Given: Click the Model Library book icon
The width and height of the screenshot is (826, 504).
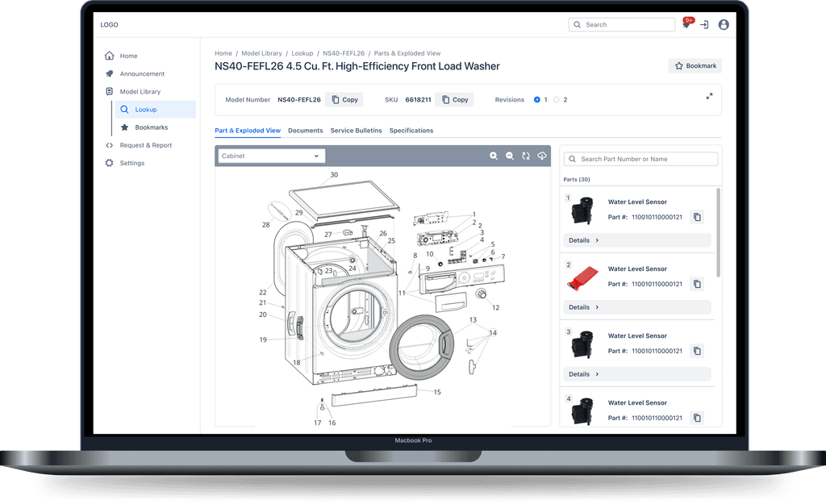Looking at the screenshot, I should coord(109,92).
